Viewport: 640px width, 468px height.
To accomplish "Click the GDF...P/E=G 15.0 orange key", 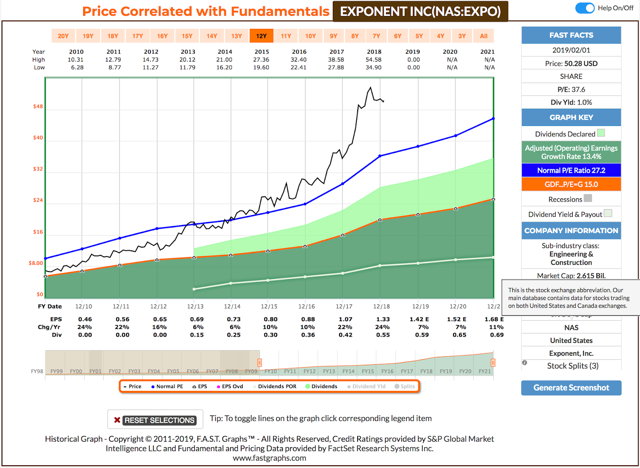I will [571, 184].
